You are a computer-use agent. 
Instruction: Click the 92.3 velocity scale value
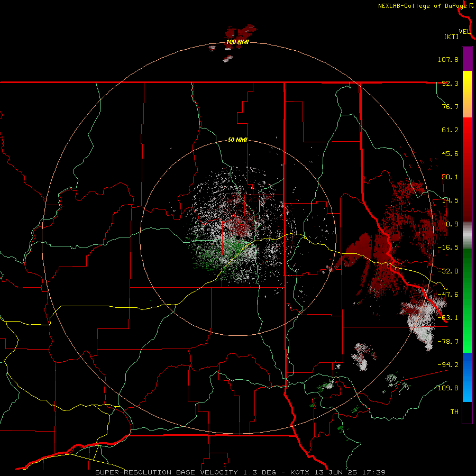click(450, 83)
